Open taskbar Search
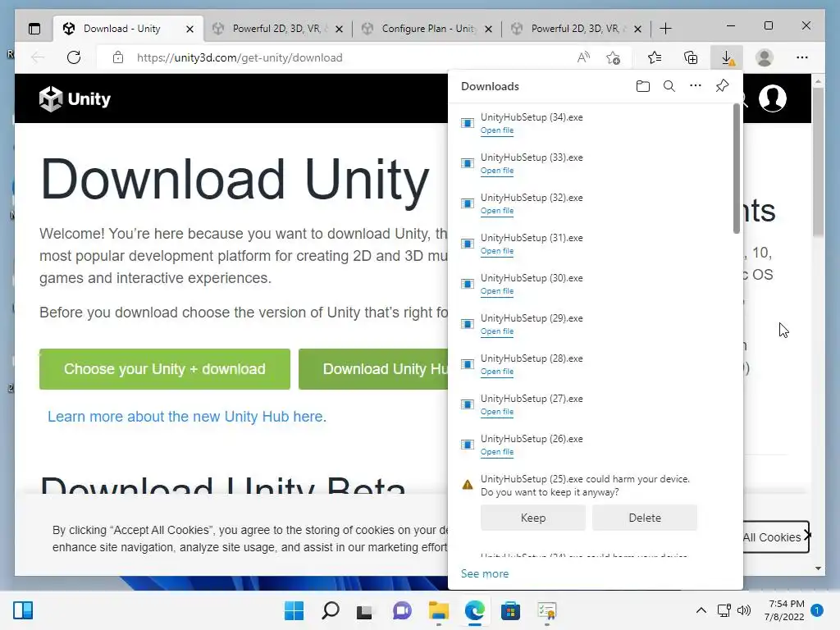 click(330, 610)
